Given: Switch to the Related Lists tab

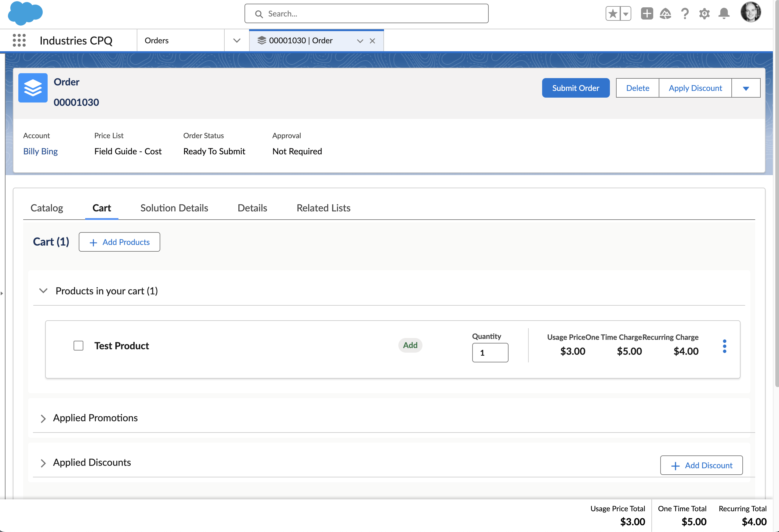Looking at the screenshot, I should (x=323, y=208).
